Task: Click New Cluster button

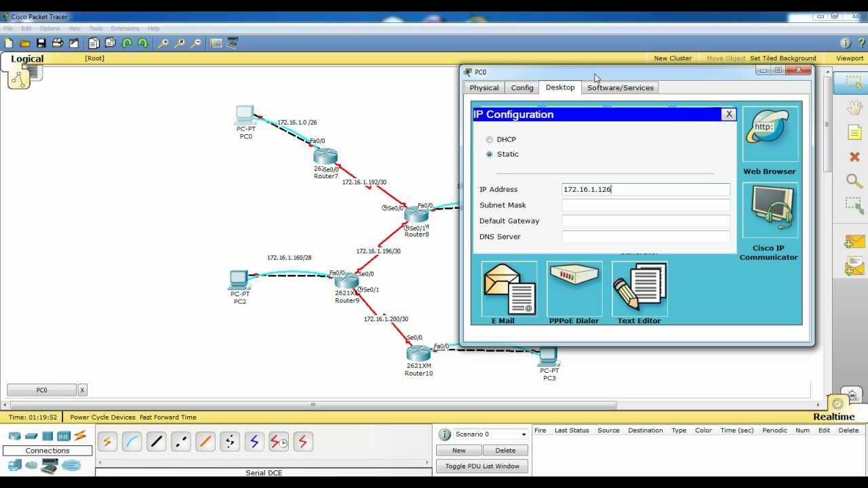Action: pos(673,58)
